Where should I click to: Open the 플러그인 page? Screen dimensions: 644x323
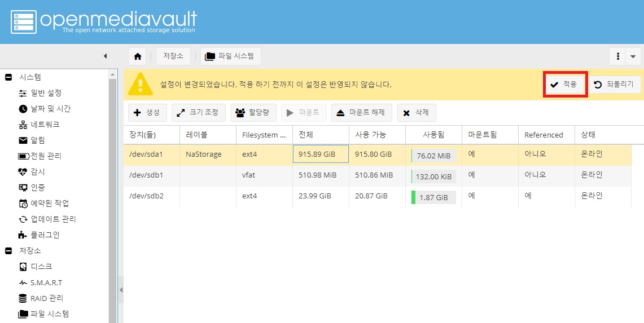coord(45,235)
